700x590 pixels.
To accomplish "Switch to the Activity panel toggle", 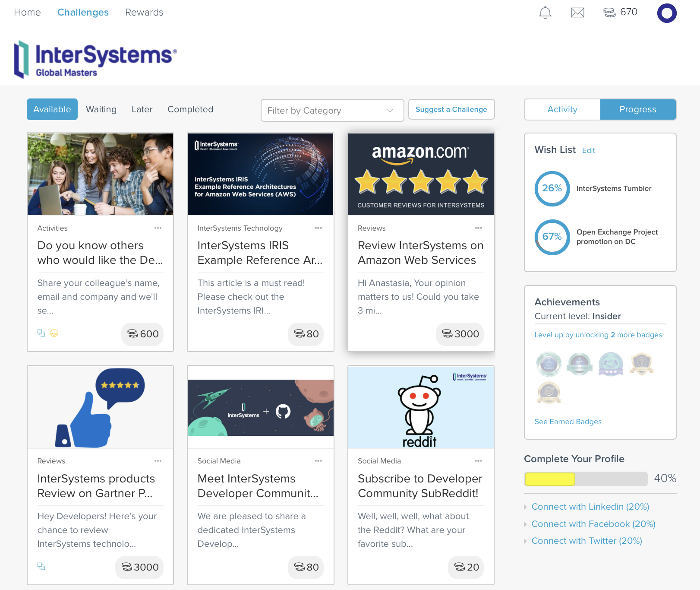I will coord(562,110).
